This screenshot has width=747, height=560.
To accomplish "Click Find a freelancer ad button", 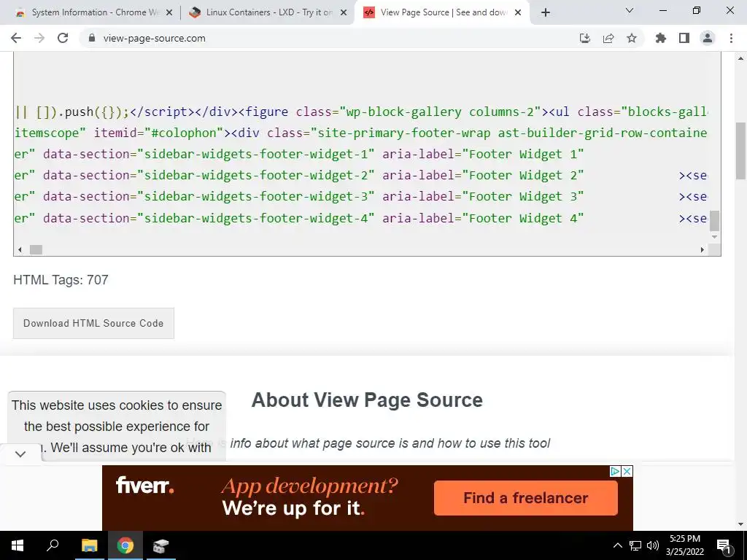I will 526,498.
